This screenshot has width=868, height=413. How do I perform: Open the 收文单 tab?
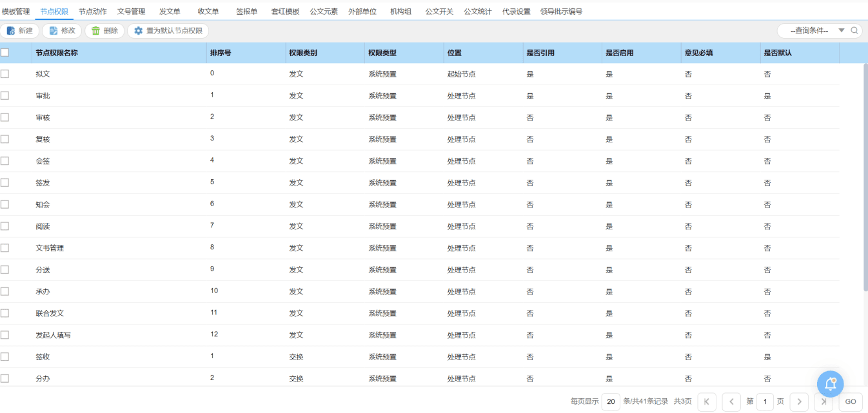tap(208, 12)
